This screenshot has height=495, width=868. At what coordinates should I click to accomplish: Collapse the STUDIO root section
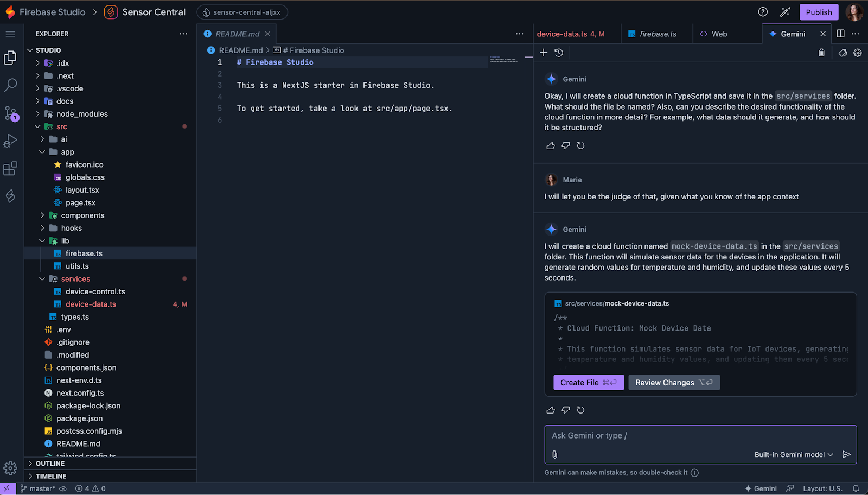click(x=111, y=50)
